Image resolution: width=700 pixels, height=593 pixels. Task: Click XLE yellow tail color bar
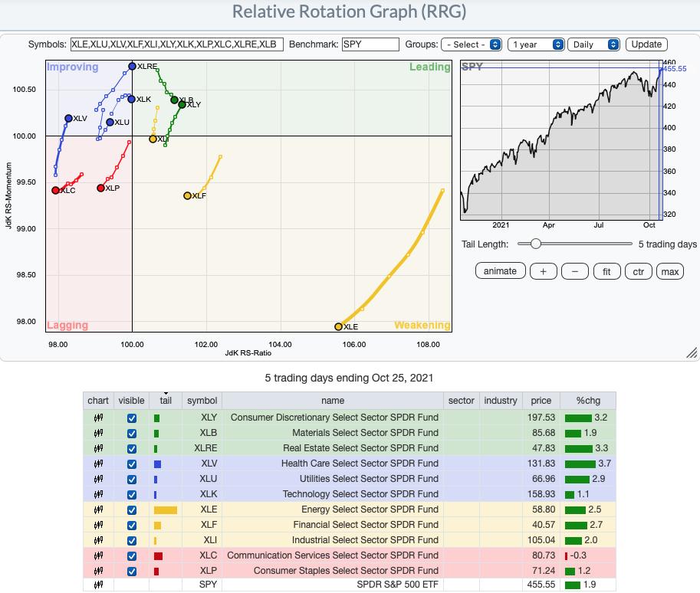(x=165, y=510)
